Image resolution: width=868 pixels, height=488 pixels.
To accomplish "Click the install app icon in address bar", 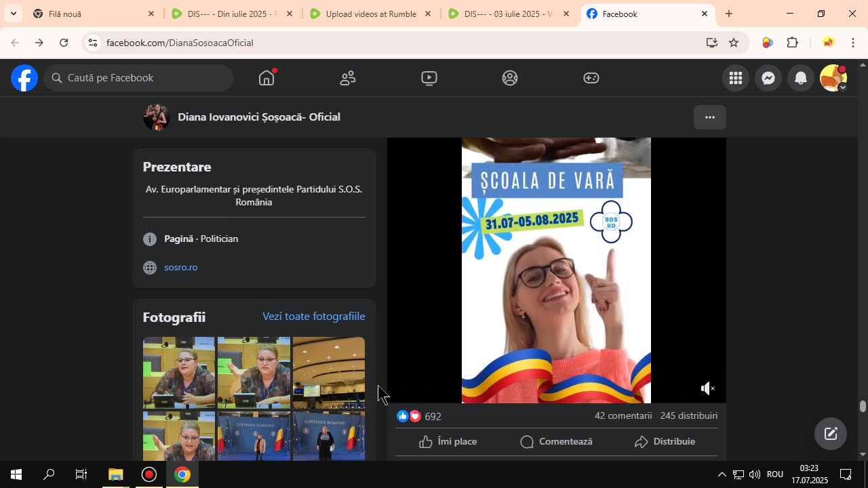I will pos(712,43).
